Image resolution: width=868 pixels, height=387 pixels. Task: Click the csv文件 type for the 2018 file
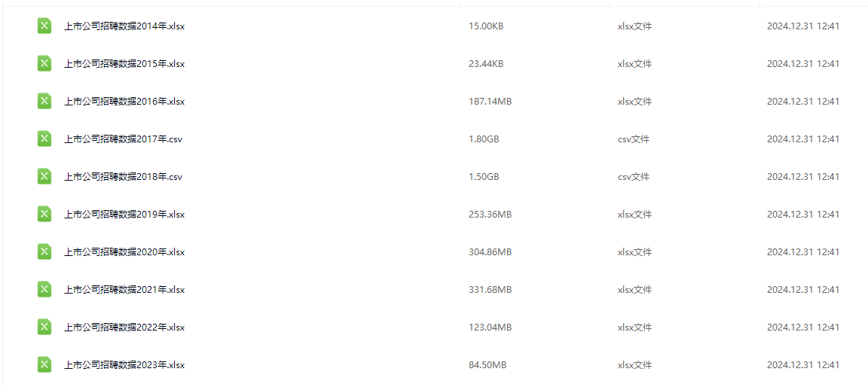[x=633, y=177]
